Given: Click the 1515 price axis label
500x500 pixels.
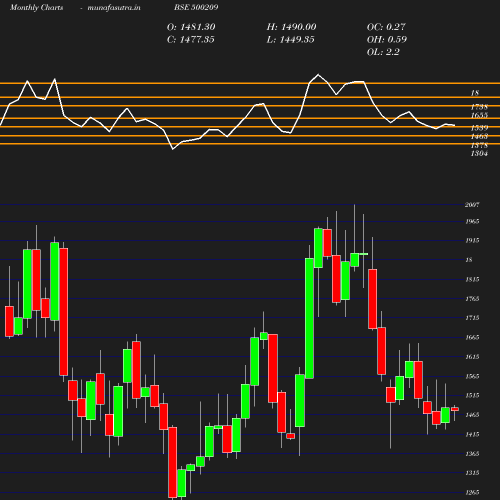Looking at the screenshot, I should [x=472, y=395].
